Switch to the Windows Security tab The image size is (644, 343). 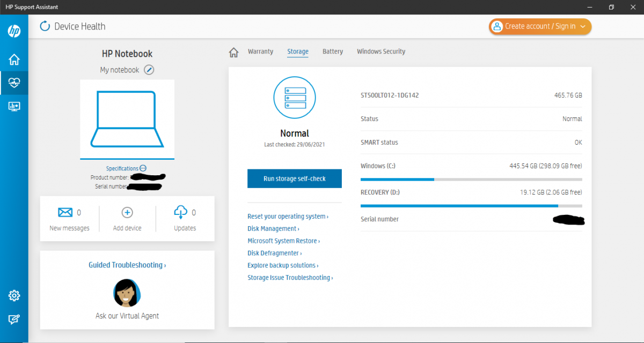coord(381,51)
